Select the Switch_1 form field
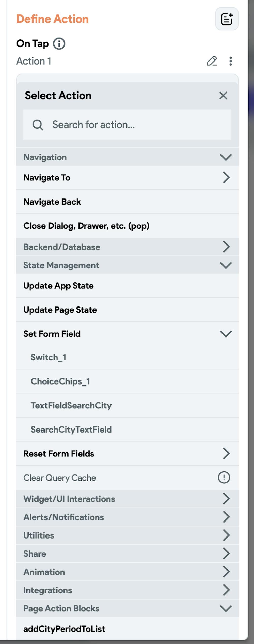This screenshot has height=644, width=254. click(49, 357)
